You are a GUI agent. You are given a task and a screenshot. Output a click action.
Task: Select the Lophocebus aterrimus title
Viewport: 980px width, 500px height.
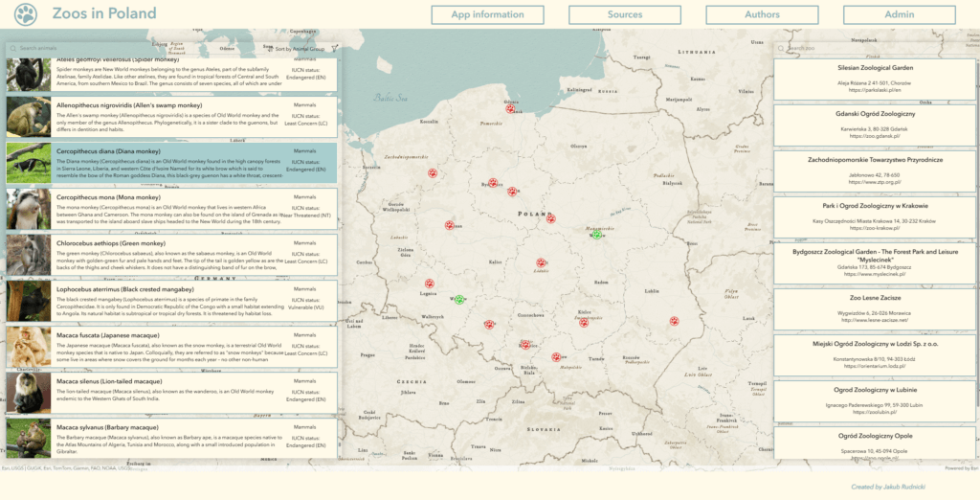[125, 289]
